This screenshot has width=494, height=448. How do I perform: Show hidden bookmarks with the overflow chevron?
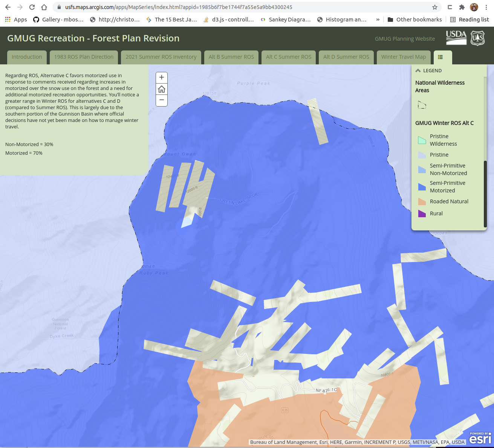tap(378, 20)
